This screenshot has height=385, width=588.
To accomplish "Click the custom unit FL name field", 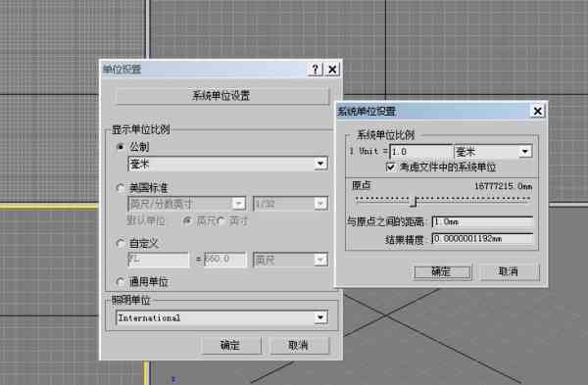I will (158, 259).
